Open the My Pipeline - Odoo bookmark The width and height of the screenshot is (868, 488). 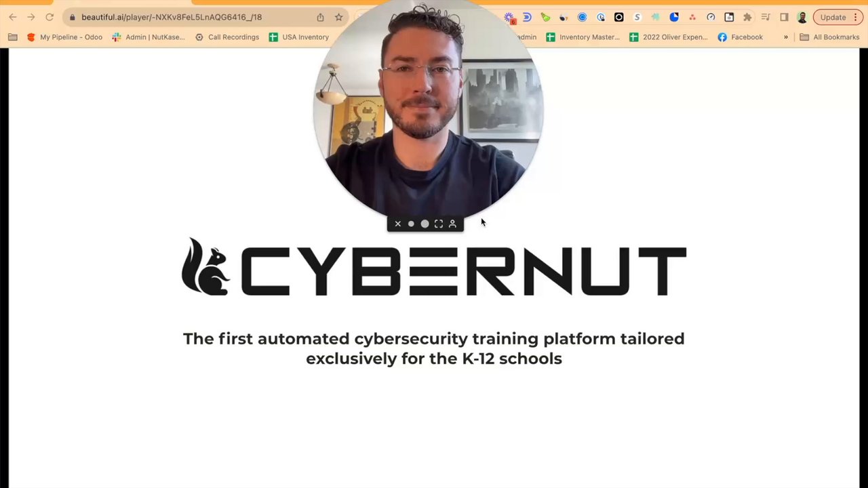(64, 37)
